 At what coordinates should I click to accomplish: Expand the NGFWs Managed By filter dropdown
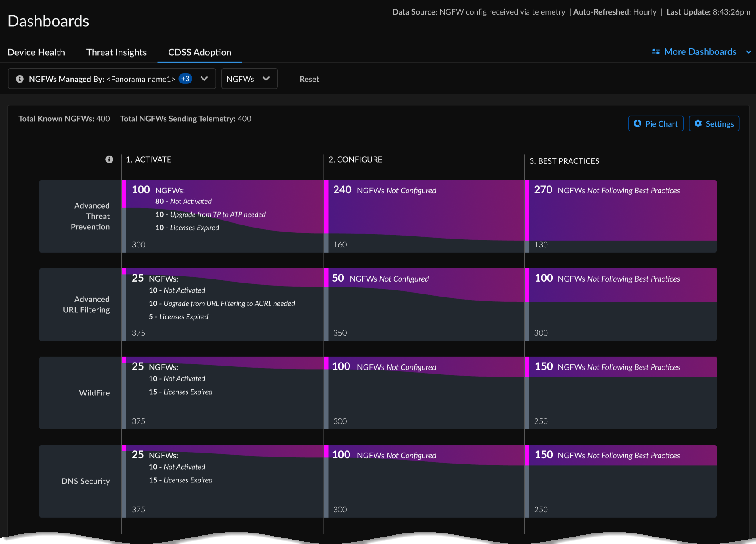click(x=204, y=79)
